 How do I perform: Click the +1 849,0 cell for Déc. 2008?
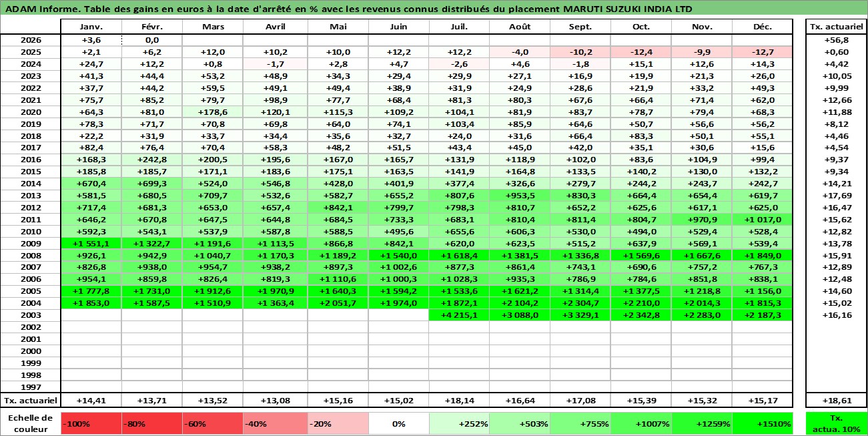tap(763, 256)
